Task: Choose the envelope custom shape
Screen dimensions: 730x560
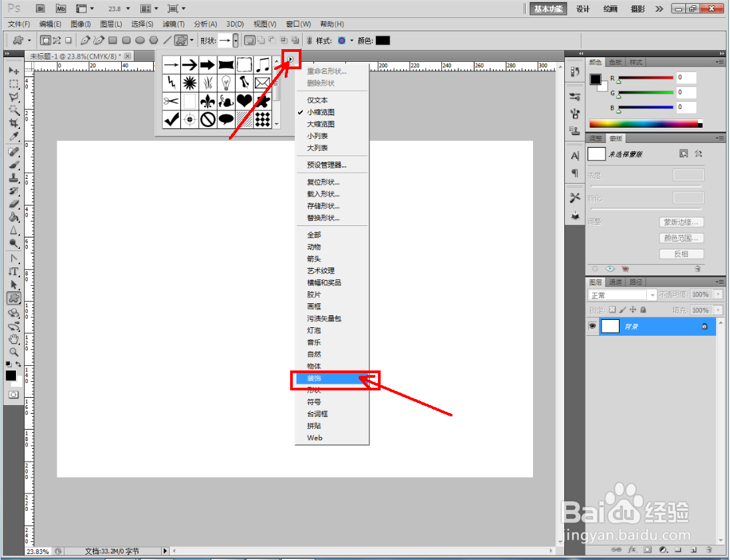Action: (x=262, y=82)
